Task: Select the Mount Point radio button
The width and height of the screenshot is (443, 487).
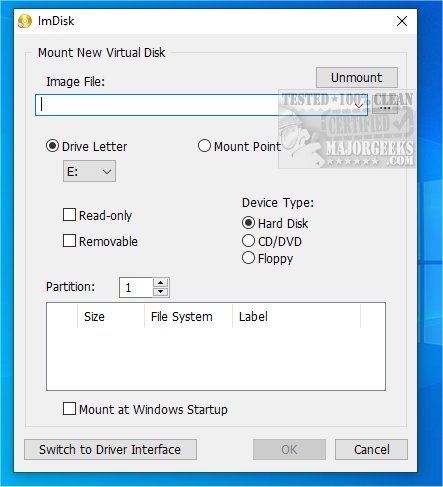Action: 204,146
